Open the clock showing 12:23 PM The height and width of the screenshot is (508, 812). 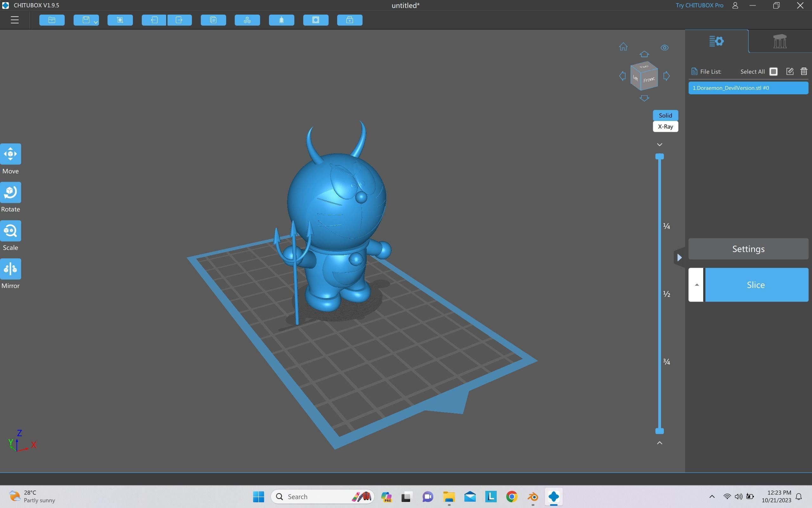click(x=776, y=497)
